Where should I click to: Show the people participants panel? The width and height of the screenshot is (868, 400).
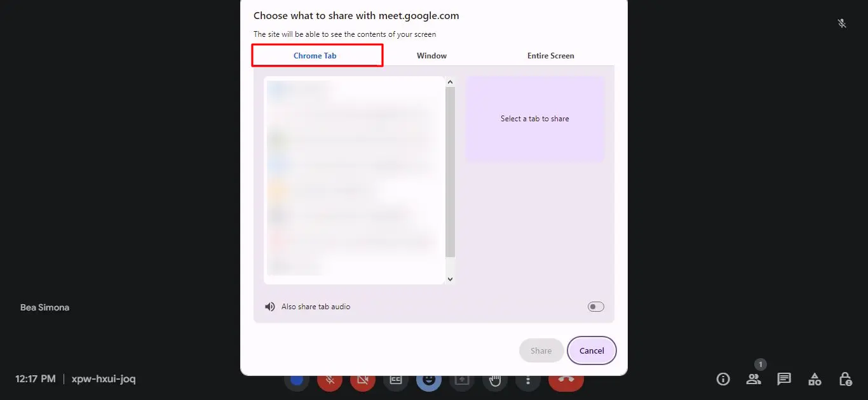(754, 379)
